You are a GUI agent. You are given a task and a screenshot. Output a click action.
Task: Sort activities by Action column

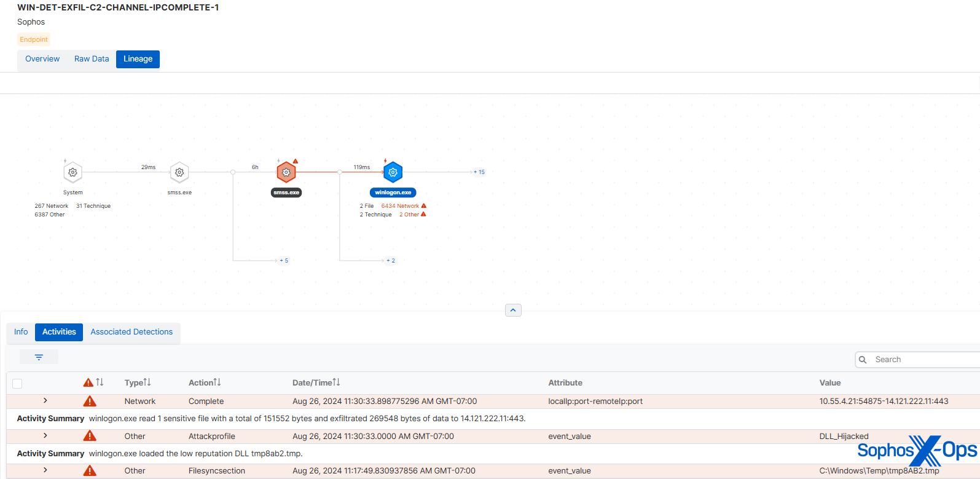pyautogui.click(x=205, y=382)
